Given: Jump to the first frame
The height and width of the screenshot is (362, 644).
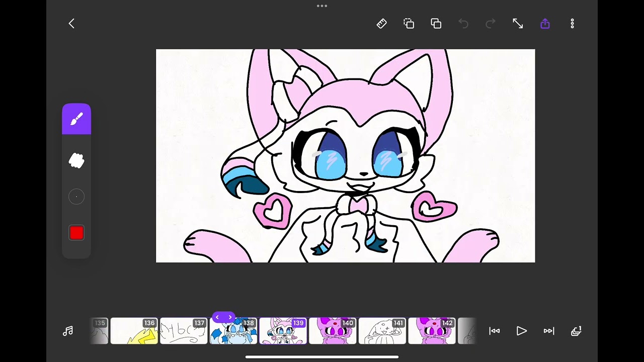Looking at the screenshot, I should click(x=495, y=331).
